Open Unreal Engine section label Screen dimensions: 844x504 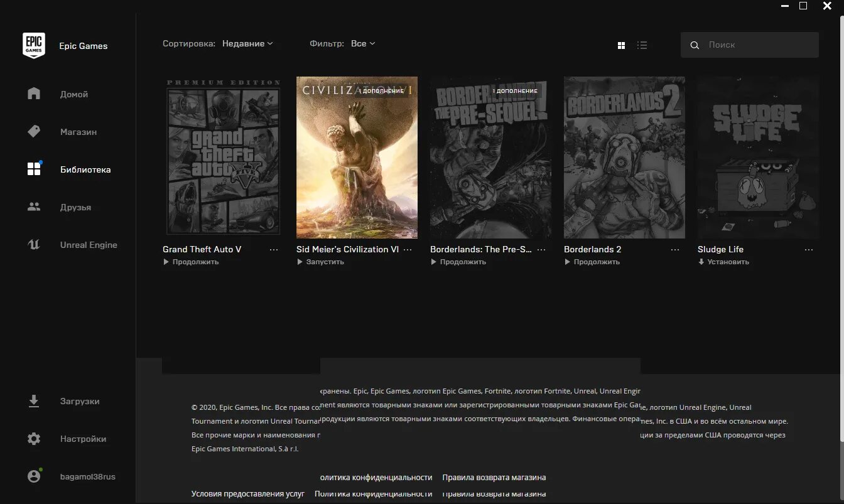(x=89, y=245)
